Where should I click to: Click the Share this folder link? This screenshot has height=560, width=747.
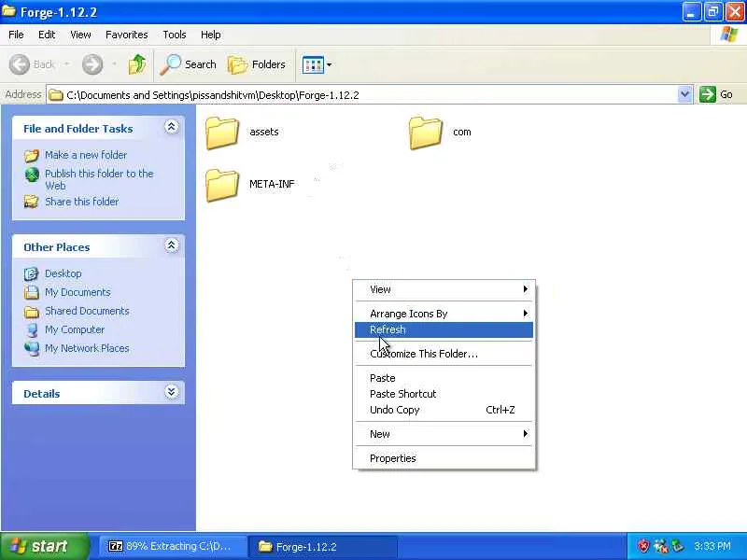(81, 202)
